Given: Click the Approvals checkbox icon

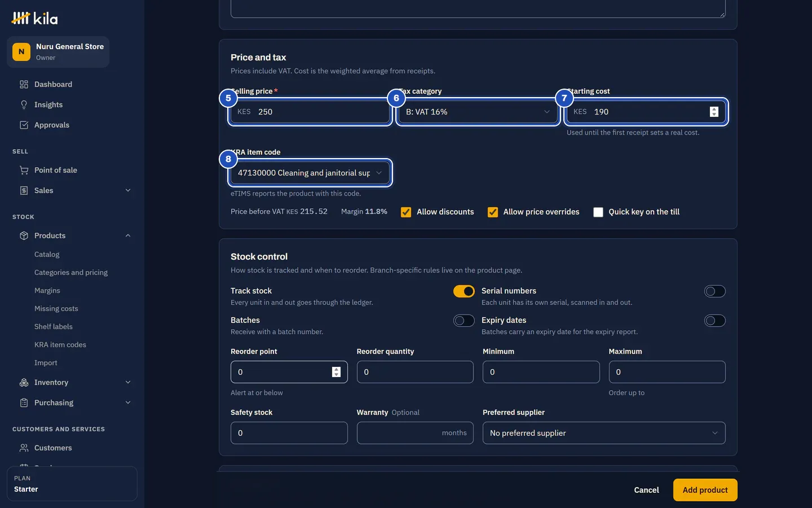Looking at the screenshot, I should 24,125.
